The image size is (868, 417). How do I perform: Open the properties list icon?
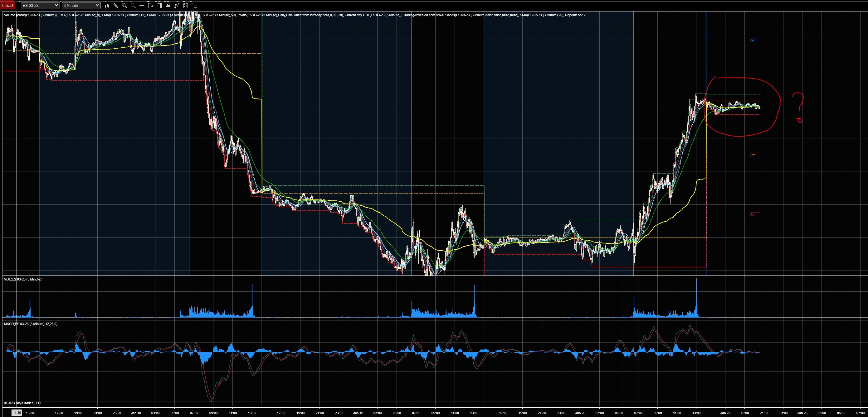(194, 5)
